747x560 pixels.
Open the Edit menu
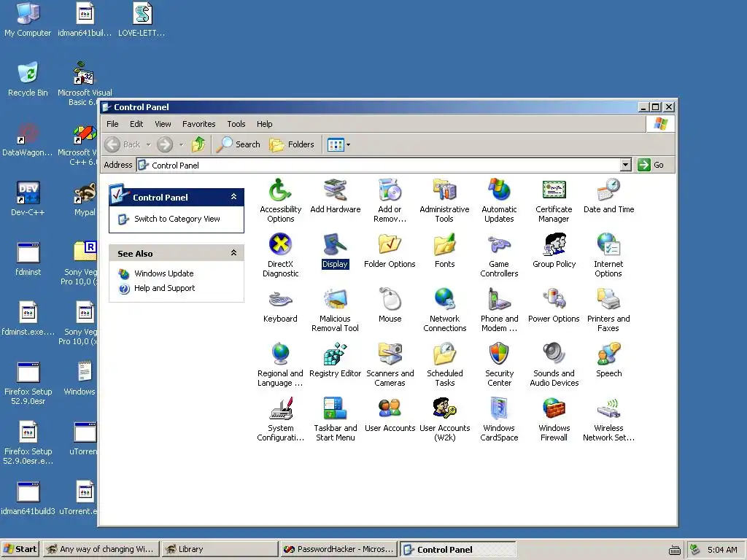click(136, 124)
